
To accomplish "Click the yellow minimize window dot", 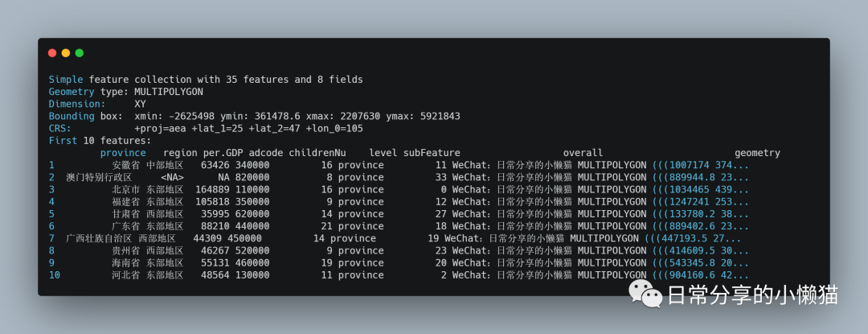I will 66,53.
